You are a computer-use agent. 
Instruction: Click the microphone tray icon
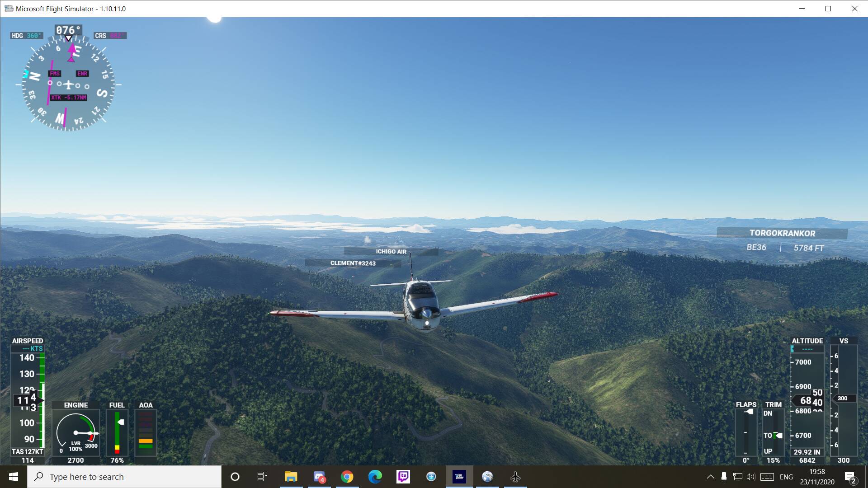click(x=724, y=477)
